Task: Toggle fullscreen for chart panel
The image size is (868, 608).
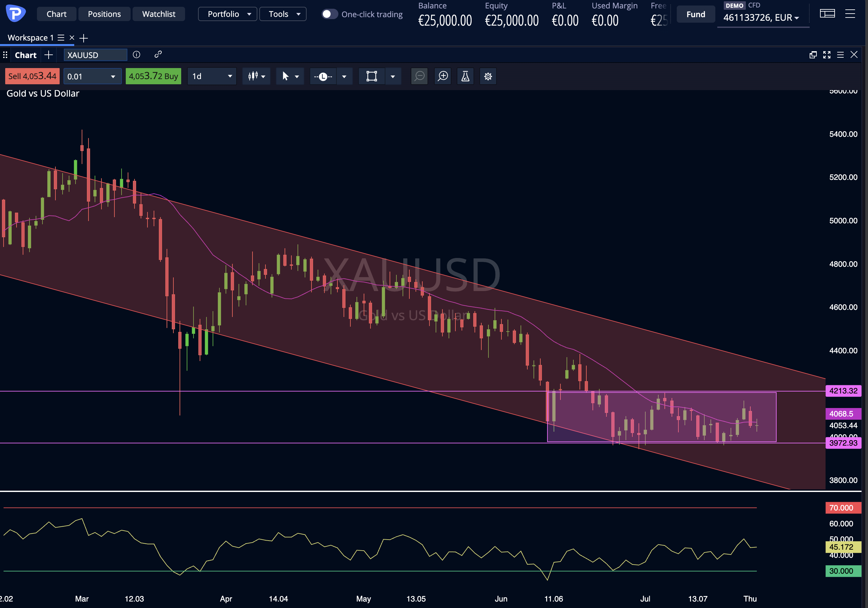Action: point(827,55)
